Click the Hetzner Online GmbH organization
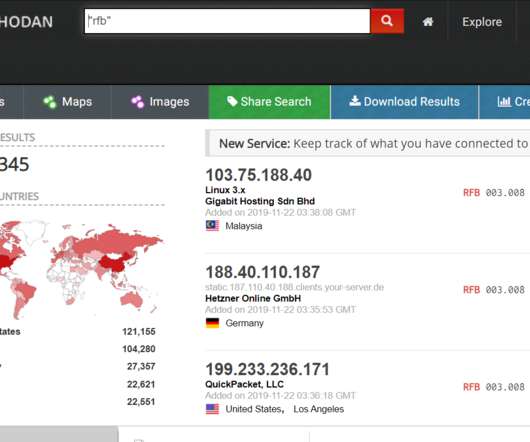The image size is (530, 442). tap(253, 298)
